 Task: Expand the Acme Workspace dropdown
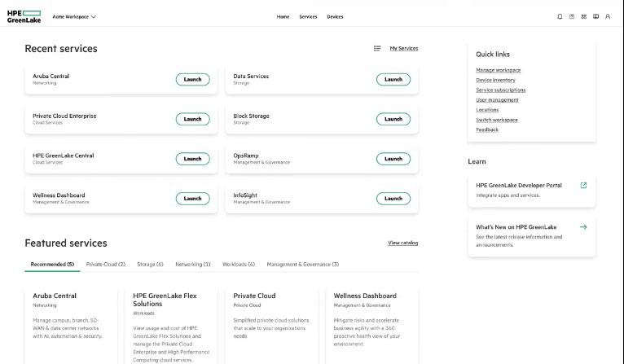[x=74, y=17]
